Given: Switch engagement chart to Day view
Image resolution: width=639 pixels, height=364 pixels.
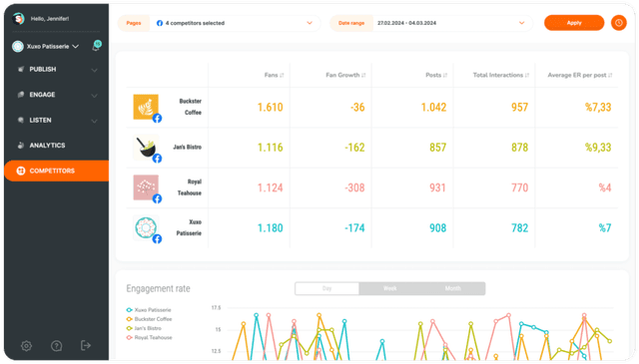Looking at the screenshot, I should tap(326, 288).
